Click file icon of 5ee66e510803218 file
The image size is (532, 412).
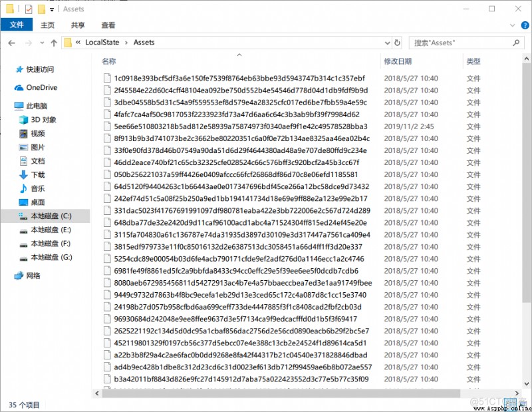coord(107,126)
